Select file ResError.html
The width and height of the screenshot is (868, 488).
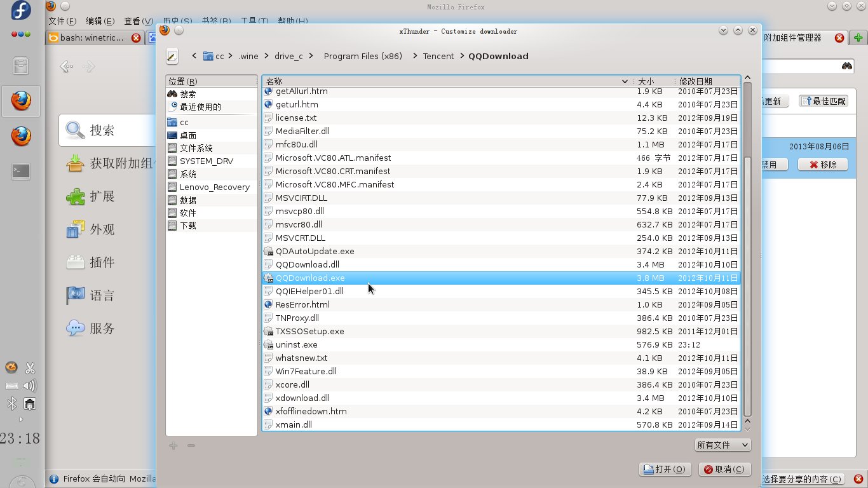501,304
